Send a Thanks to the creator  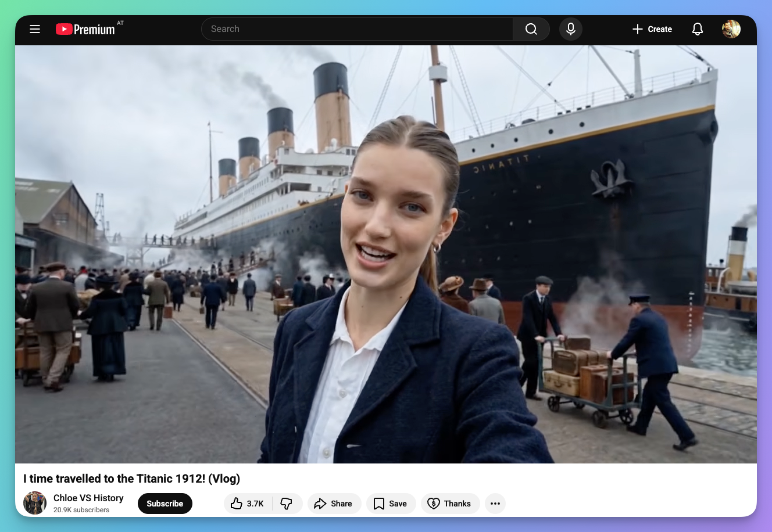(x=449, y=504)
